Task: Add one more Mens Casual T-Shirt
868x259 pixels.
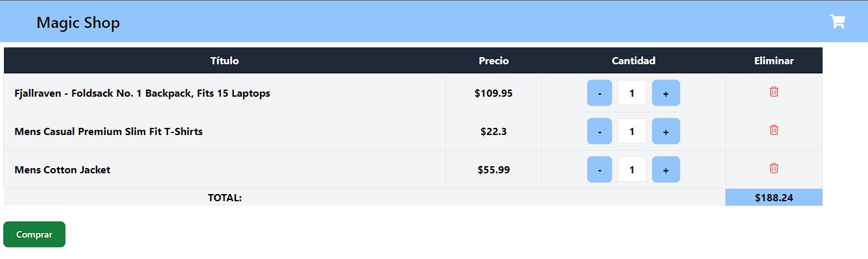Action: [666, 131]
